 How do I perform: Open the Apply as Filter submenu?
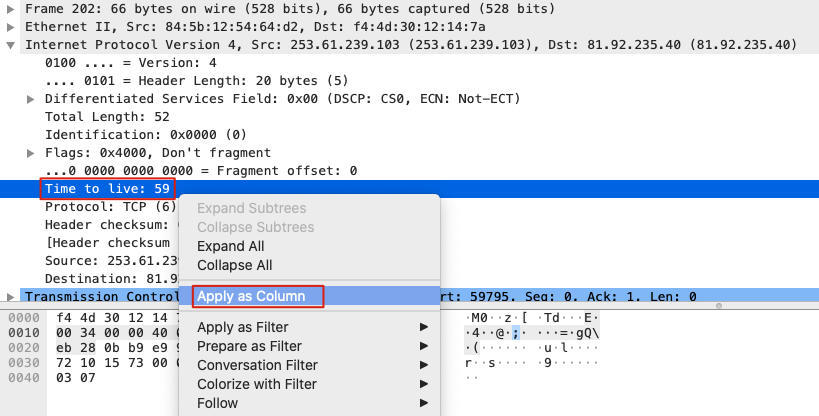click(x=242, y=327)
